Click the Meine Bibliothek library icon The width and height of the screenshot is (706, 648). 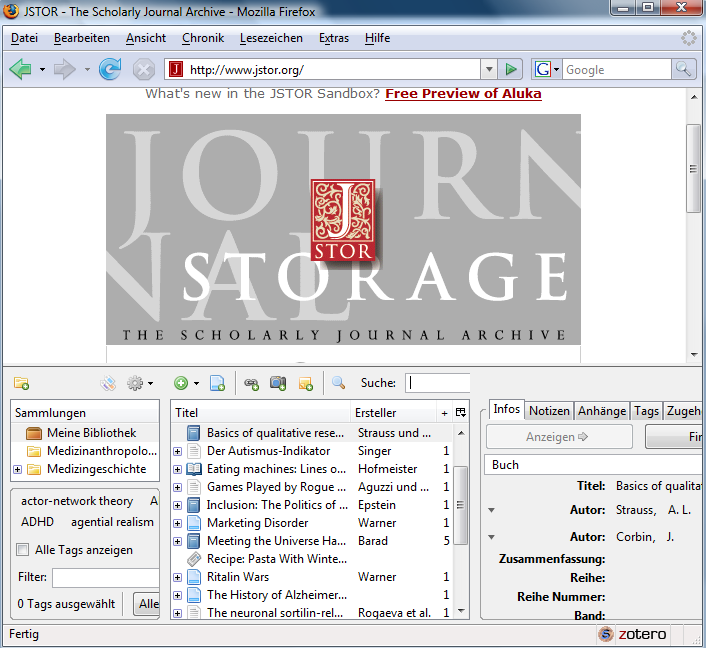(x=34, y=433)
